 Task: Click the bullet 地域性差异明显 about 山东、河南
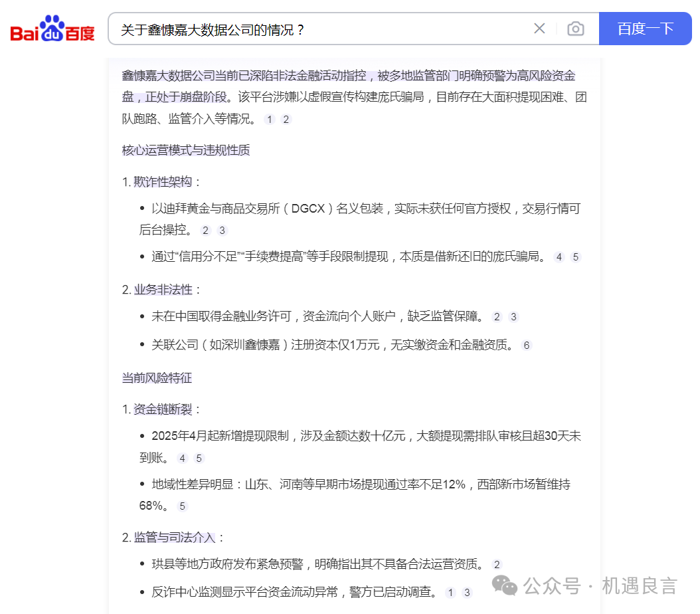pyautogui.click(x=355, y=495)
